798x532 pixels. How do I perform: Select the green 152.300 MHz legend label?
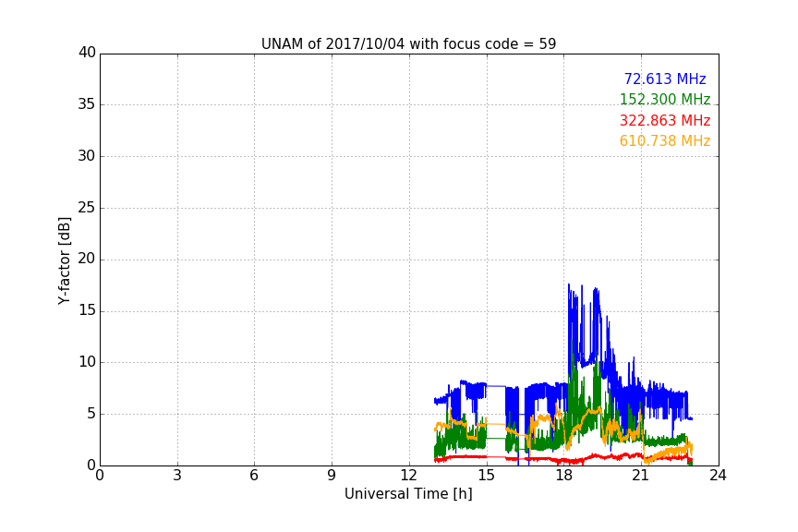coord(665,99)
